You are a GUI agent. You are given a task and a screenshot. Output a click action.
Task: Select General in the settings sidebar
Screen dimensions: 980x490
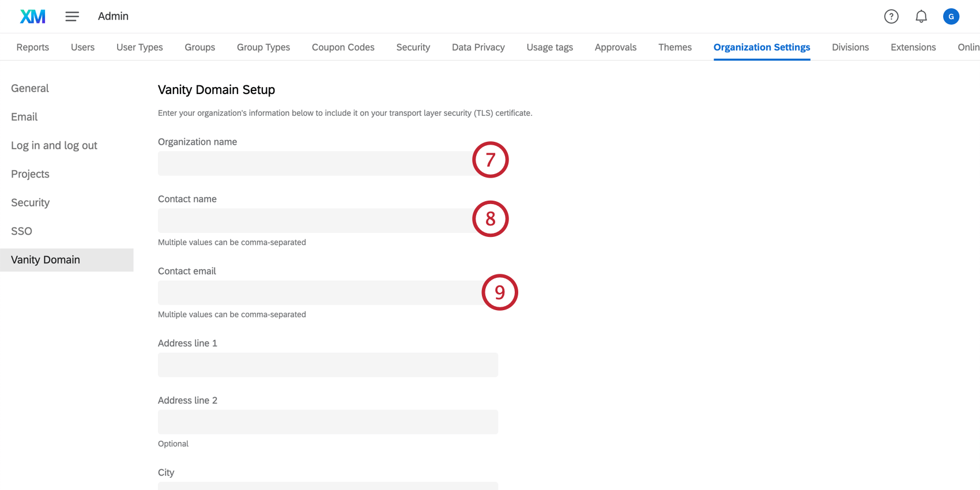[x=30, y=88]
